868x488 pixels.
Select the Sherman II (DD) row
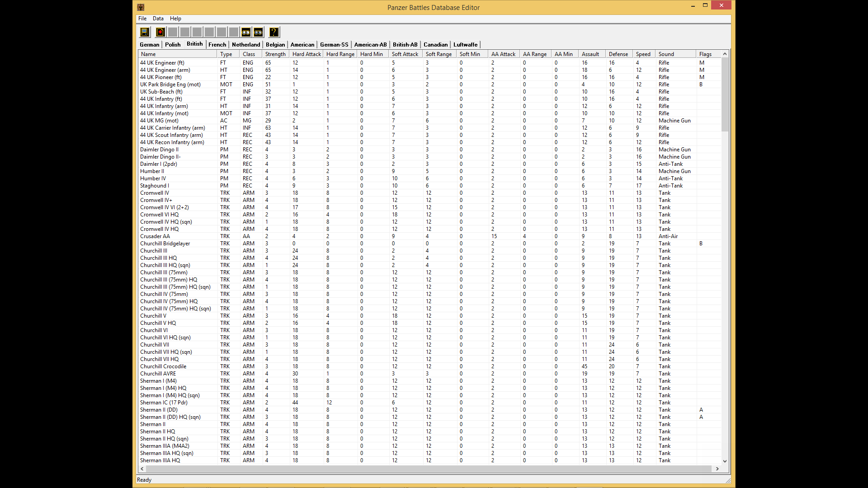429,410
